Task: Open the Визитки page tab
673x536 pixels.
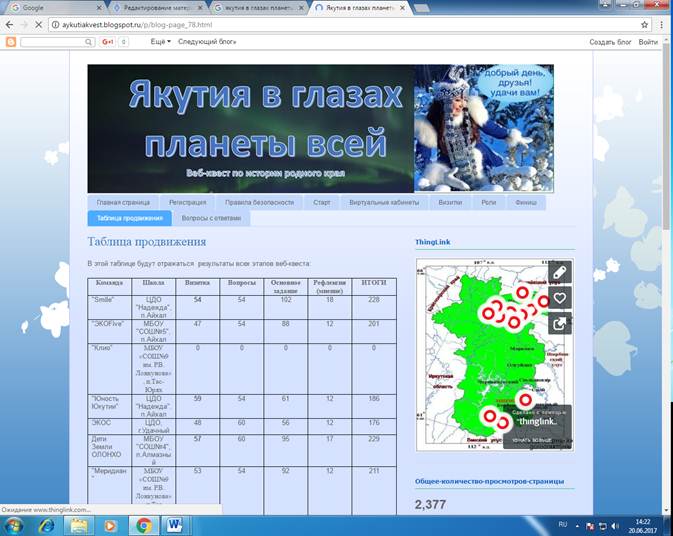Action: 450,203
